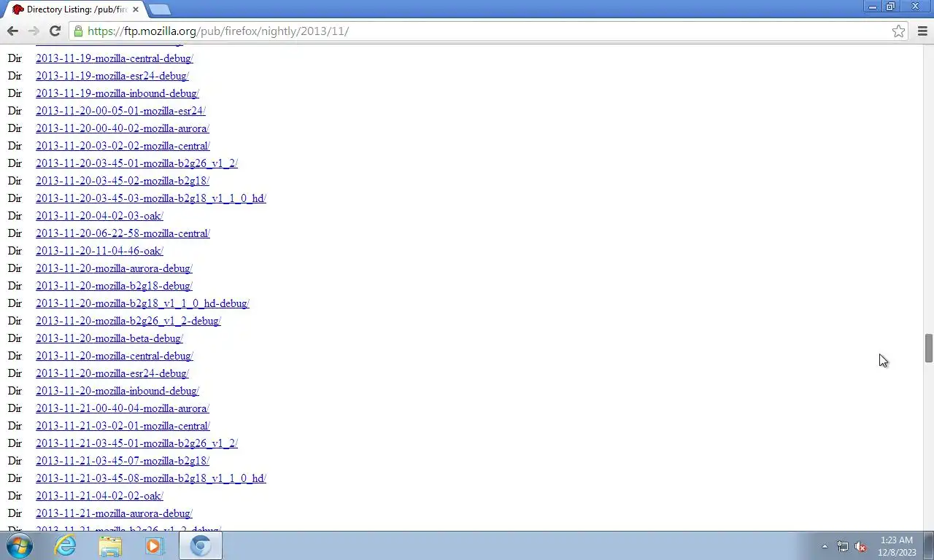This screenshot has width=934, height=560.
Task: Open 2013-11-19-mozilla-esr24-debug/ folder
Action: point(112,76)
